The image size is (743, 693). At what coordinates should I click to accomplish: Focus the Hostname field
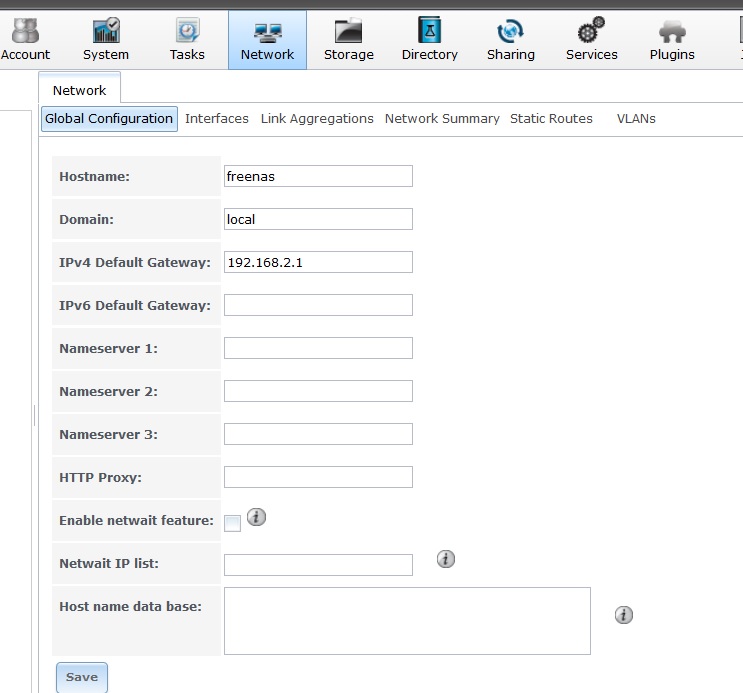[318, 176]
